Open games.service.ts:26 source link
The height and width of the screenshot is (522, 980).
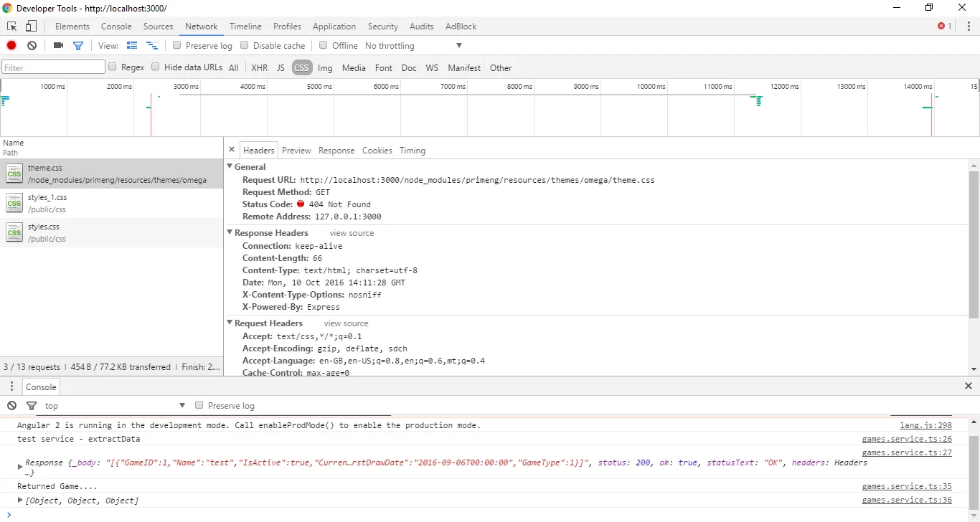tap(907, 439)
